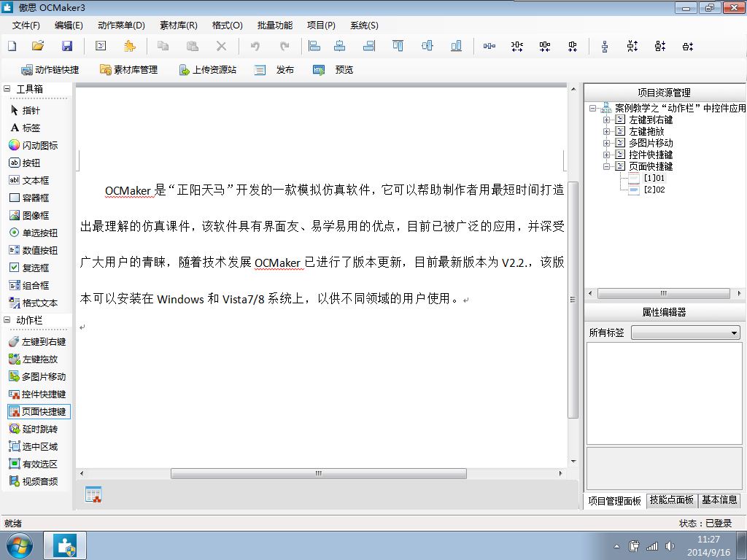
Task: Collapse the 动作栏 section
Action: tap(7, 320)
